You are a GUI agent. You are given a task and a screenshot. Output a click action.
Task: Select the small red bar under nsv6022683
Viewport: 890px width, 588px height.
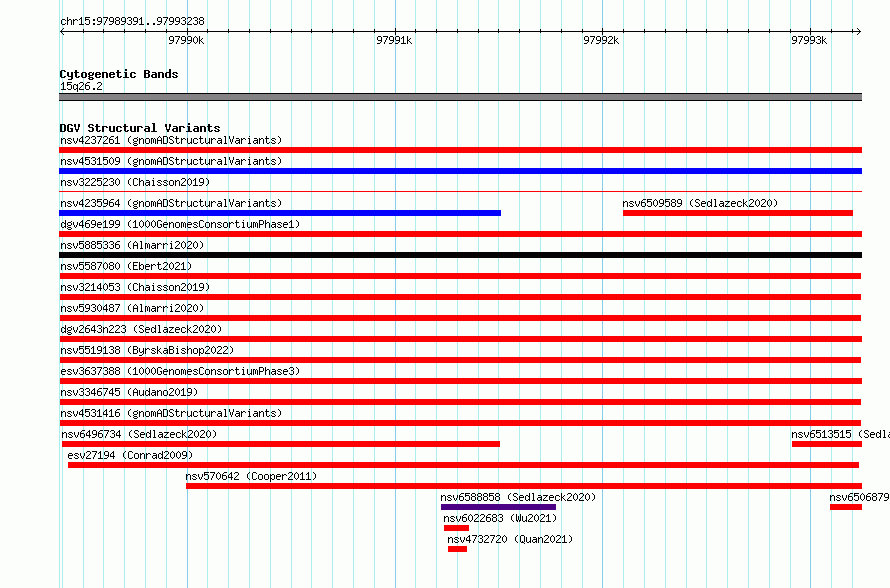[456, 528]
